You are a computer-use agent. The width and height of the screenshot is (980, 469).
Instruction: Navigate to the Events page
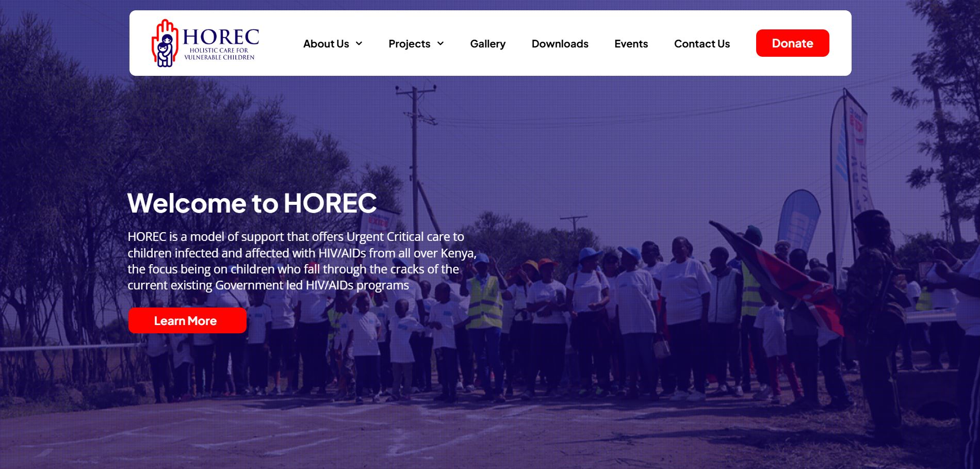(631, 44)
